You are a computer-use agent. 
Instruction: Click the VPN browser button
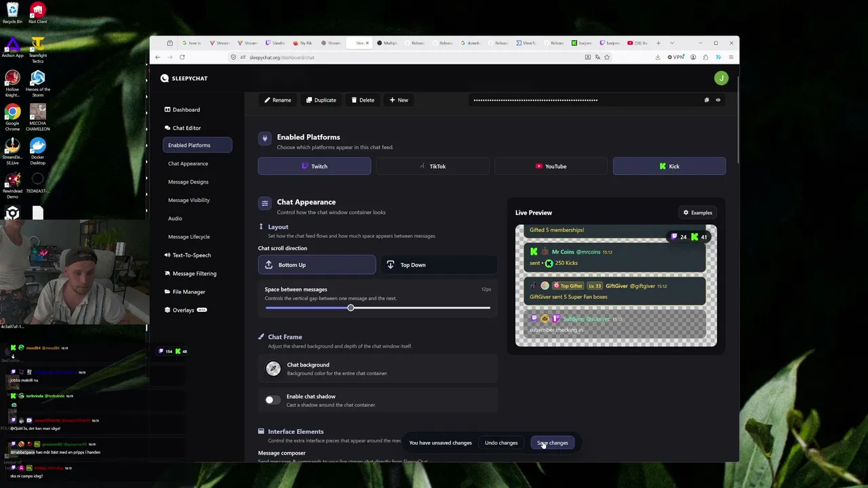pos(676,57)
